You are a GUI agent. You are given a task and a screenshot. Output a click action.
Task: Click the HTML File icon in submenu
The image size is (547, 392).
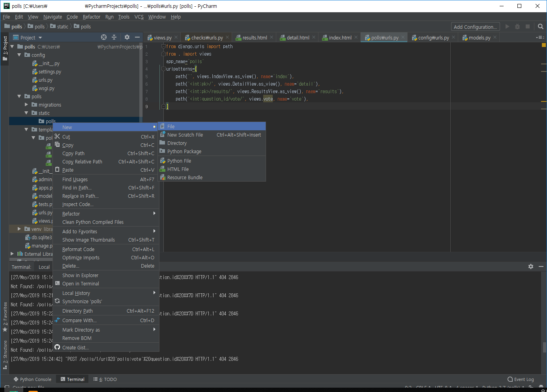tap(163, 169)
